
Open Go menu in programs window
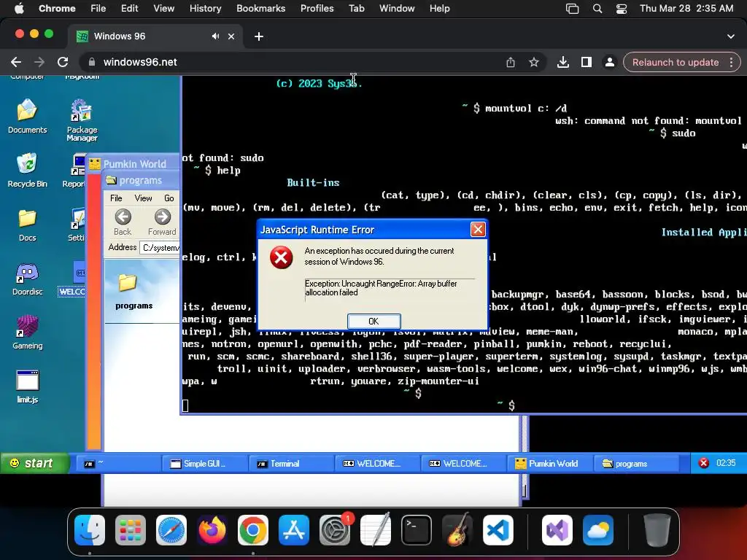[169, 198]
